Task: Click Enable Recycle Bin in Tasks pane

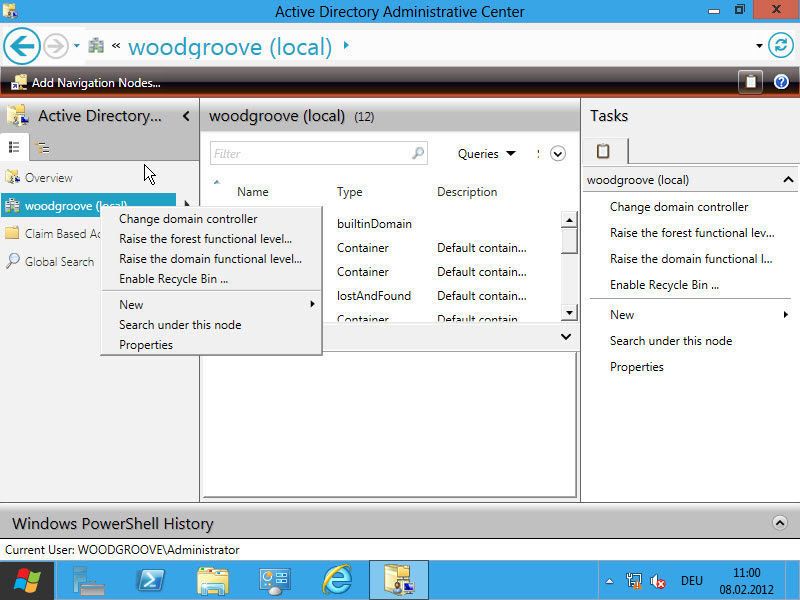Action: (x=664, y=285)
